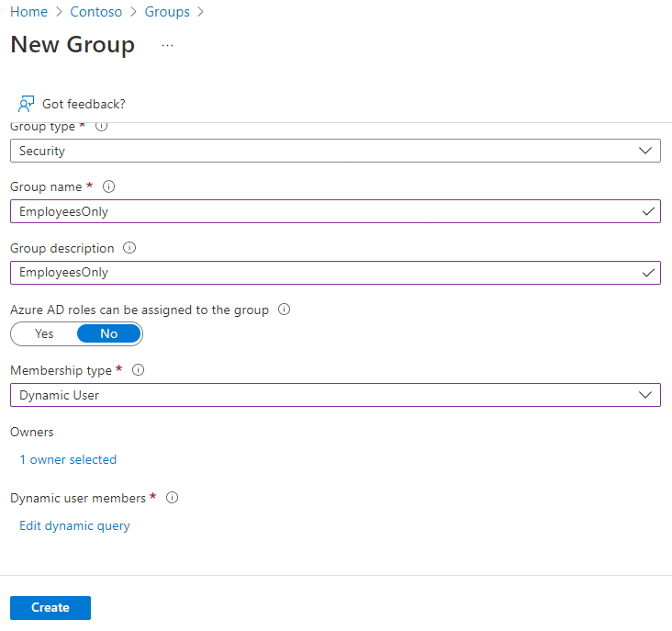The height and width of the screenshot is (631, 672).
Task: Open the ellipsis menu beside New Group
Action: coord(167,45)
